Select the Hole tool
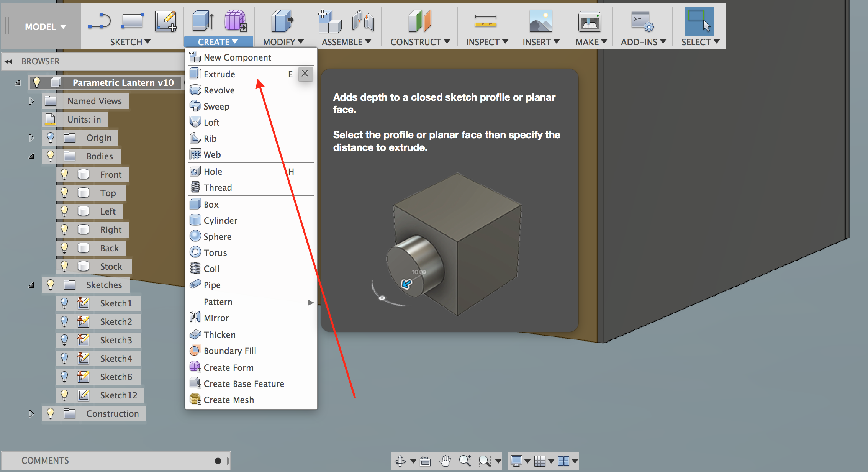The width and height of the screenshot is (868, 472). [x=213, y=170]
